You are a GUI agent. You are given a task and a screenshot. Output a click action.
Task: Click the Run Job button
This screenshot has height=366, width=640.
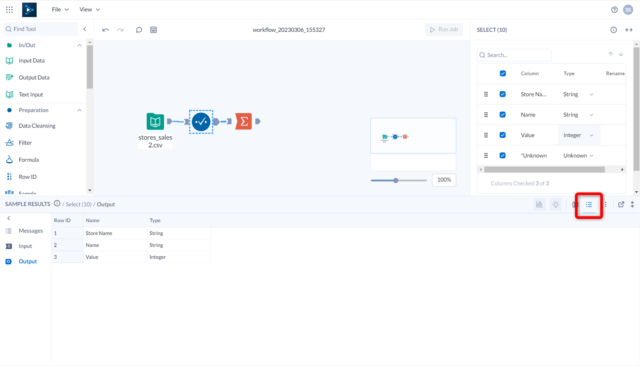click(444, 29)
